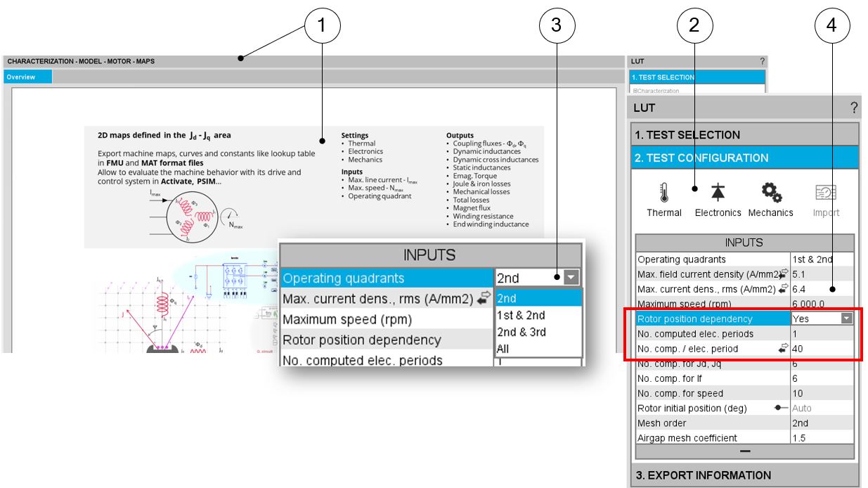Collapse inputs using the minus bar
The height and width of the screenshot is (488, 868).
click(744, 451)
